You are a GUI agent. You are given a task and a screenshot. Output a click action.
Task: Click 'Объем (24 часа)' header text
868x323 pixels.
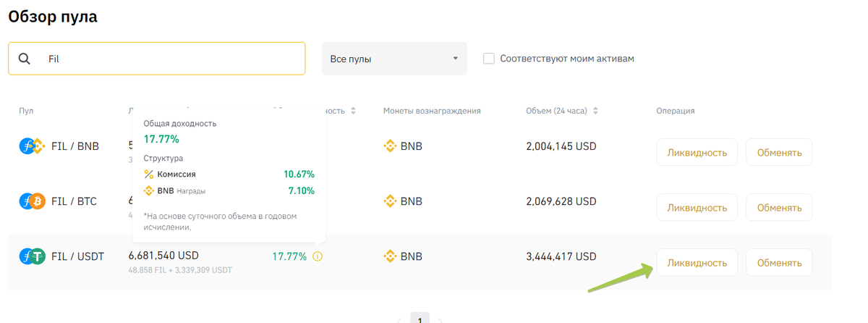556,111
